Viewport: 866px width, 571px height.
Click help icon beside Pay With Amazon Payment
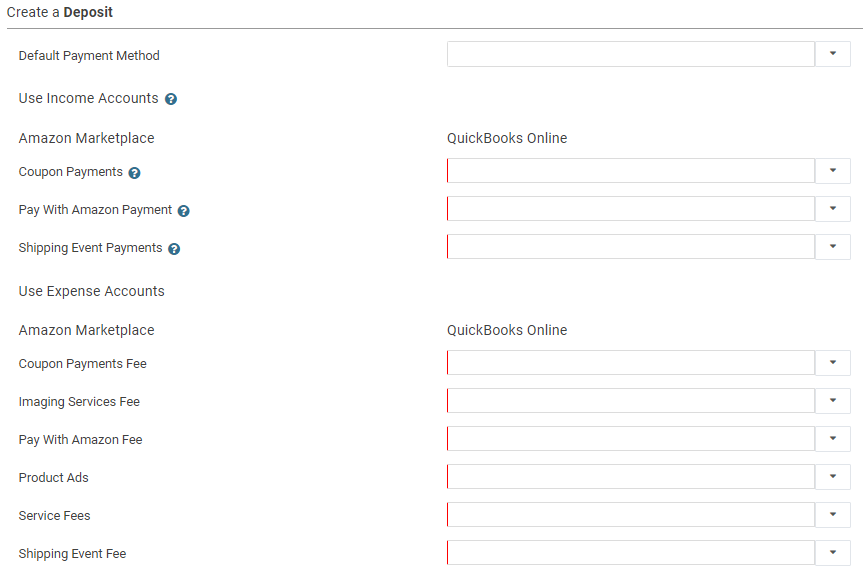tap(183, 211)
